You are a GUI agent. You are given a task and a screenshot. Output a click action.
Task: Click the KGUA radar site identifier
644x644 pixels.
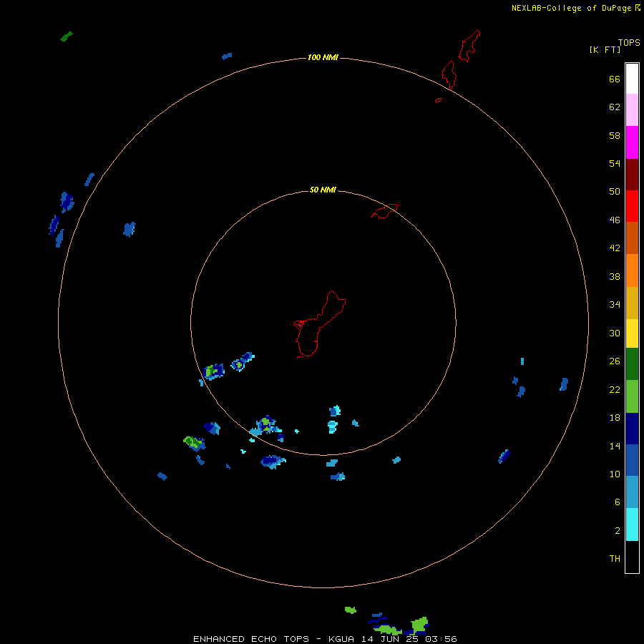(x=341, y=639)
